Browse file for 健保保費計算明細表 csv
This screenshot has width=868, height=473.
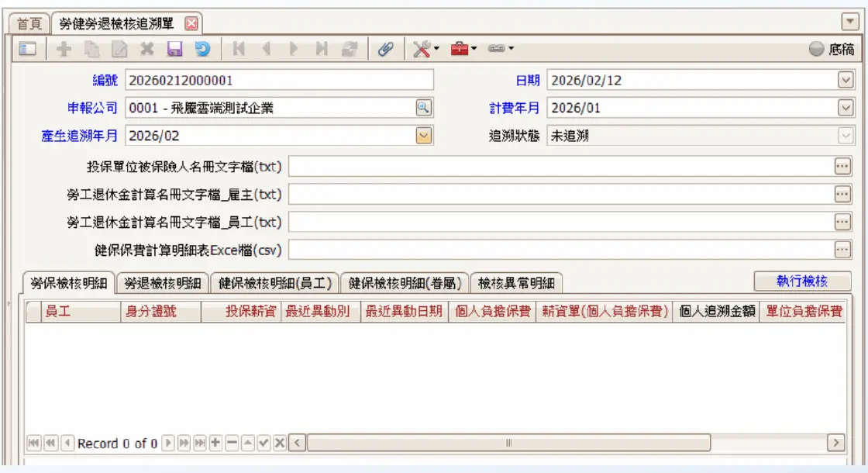click(842, 250)
